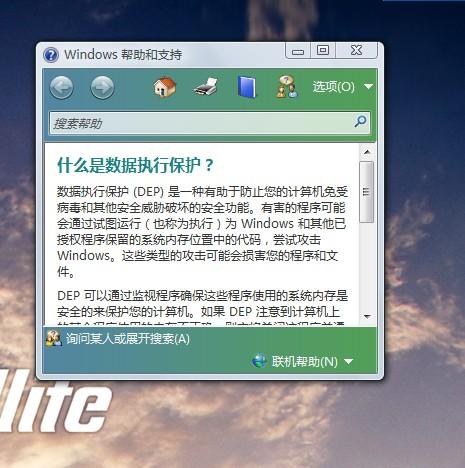Viewport: 465px width, 468px height.
Task: Expand the arrow next to 选项(O)
Action: (x=368, y=86)
